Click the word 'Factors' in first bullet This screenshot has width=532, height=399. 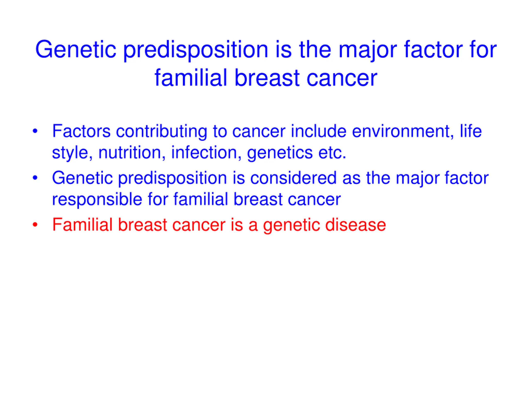81,131
